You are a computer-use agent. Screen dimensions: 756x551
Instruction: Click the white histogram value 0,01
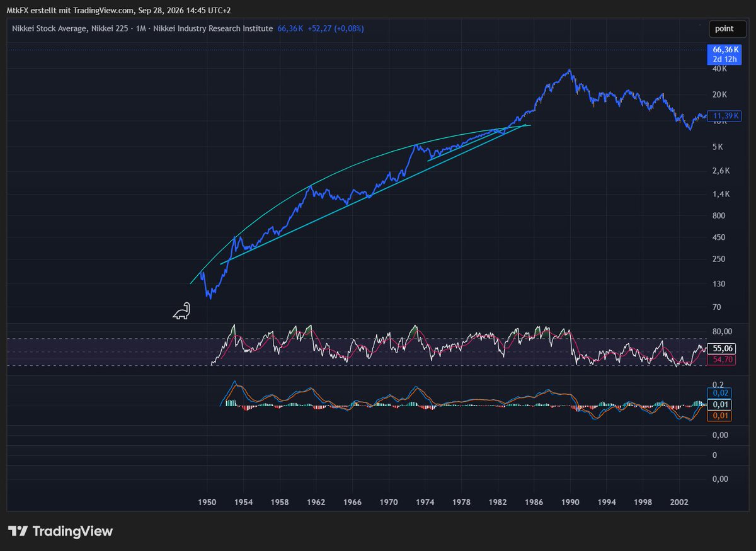pyautogui.click(x=719, y=404)
